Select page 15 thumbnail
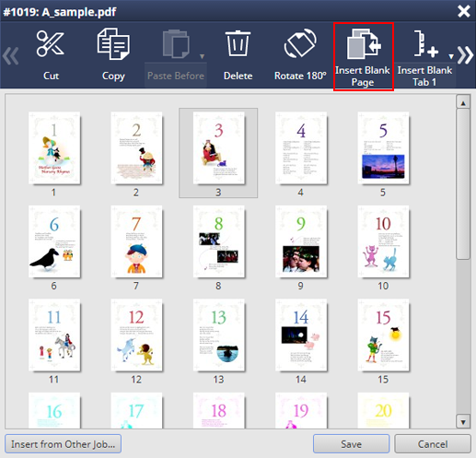The image size is (476, 458). (383, 335)
